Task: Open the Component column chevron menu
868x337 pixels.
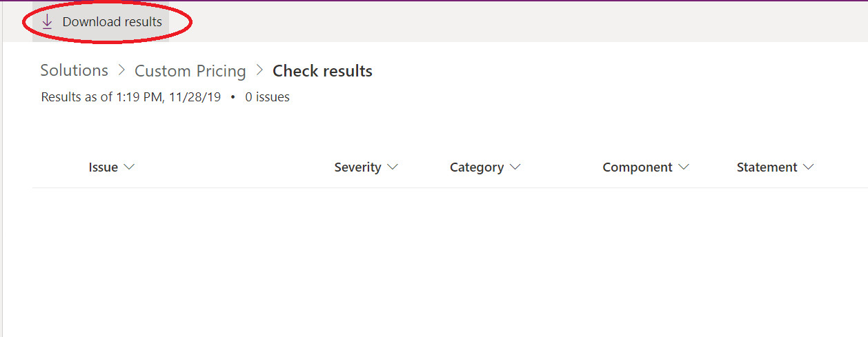Action: [684, 167]
